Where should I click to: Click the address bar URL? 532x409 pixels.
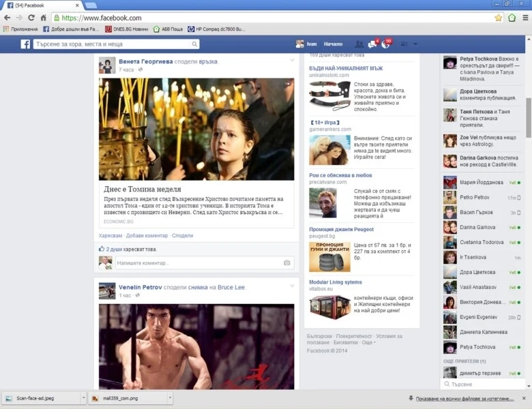click(102, 18)
